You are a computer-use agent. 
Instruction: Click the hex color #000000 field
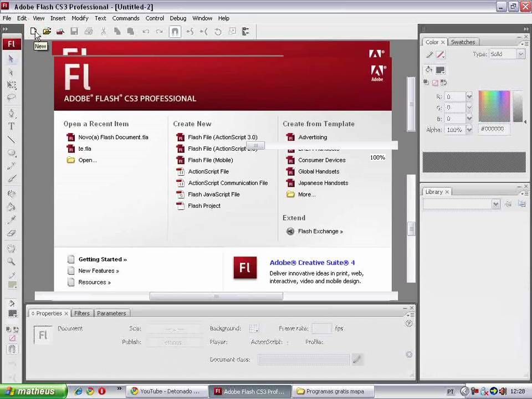[494, 129]
